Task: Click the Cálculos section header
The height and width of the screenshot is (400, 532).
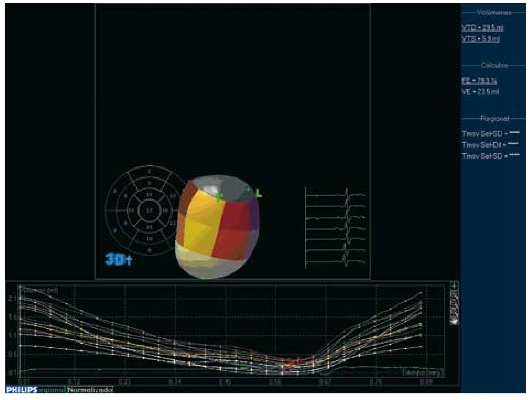Action: pos(494,66)
